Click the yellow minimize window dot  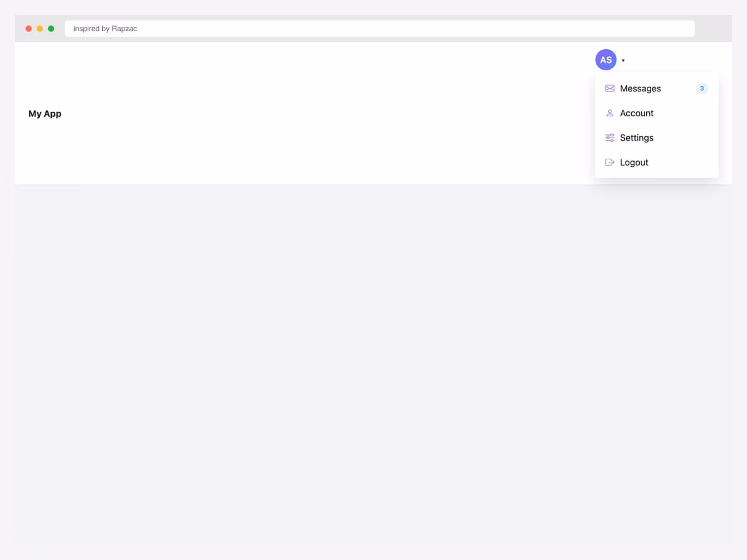(40, 29)
